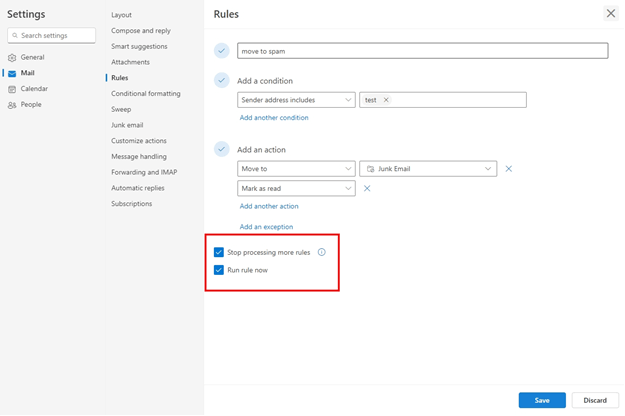Click the General gear icon
Viewport: 625px width, 416px height.
coord(12,58)
